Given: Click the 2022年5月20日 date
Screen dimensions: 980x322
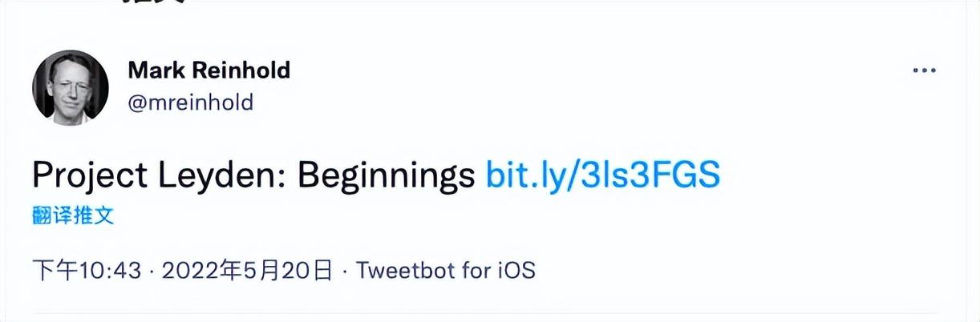Looking at the screenshot, I should pos(247,270).
